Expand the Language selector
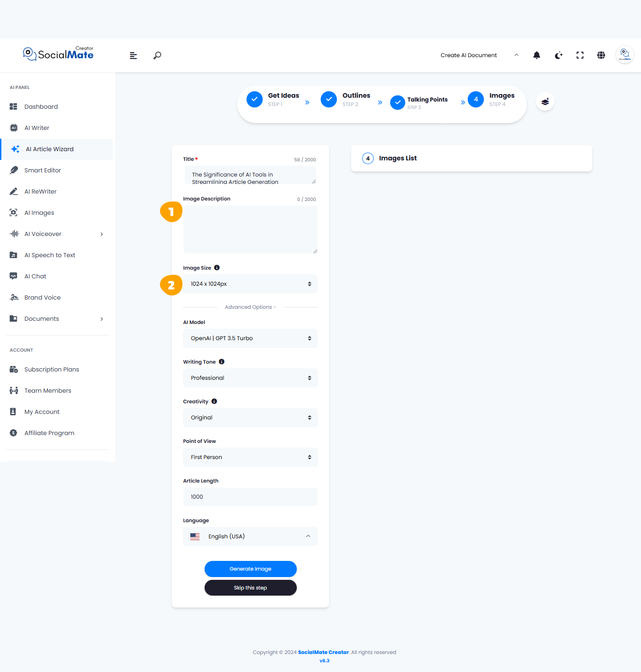This screenshot has width=641, height=672. pyautogui.click(x=250, y=536)
